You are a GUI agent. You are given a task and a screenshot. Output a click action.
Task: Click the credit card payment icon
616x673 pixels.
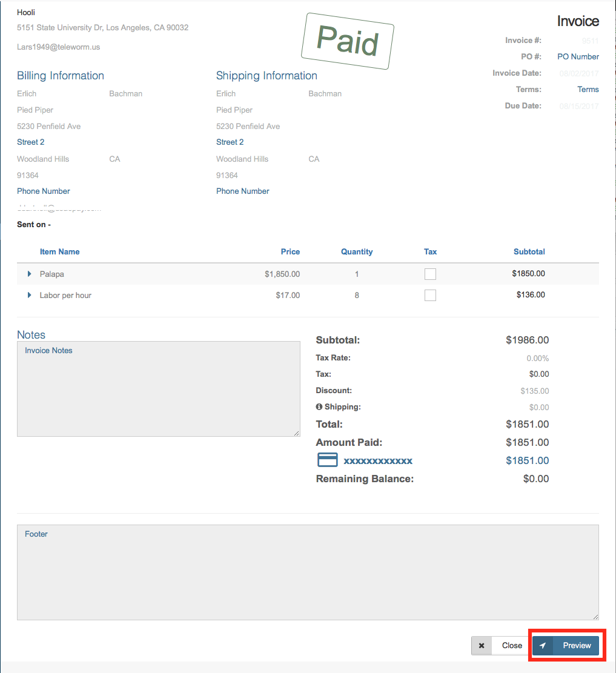point(327,460)
